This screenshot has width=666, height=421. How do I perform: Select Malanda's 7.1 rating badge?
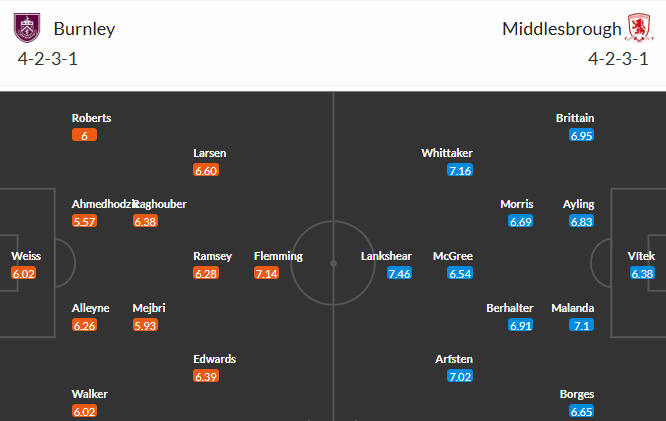581,325
